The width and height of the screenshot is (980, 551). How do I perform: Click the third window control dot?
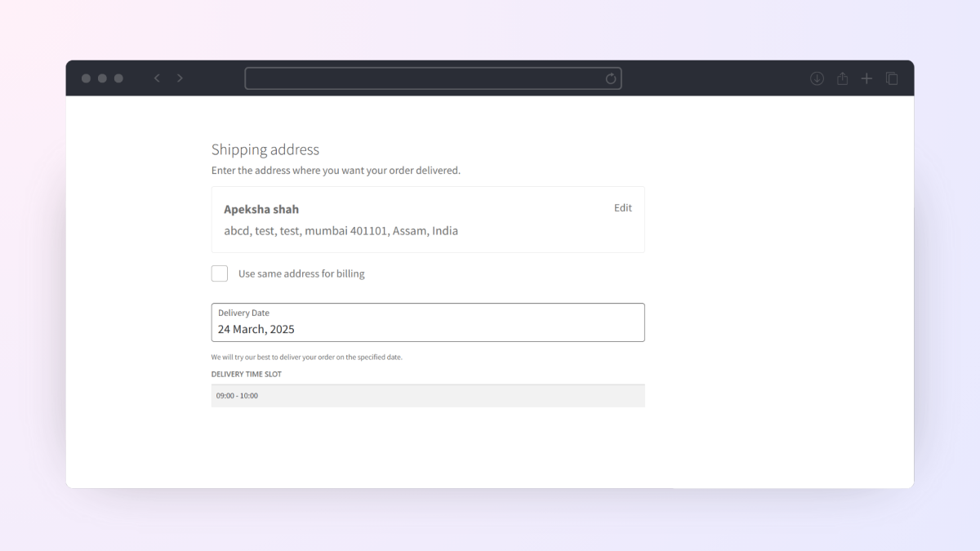coord(118,78)
